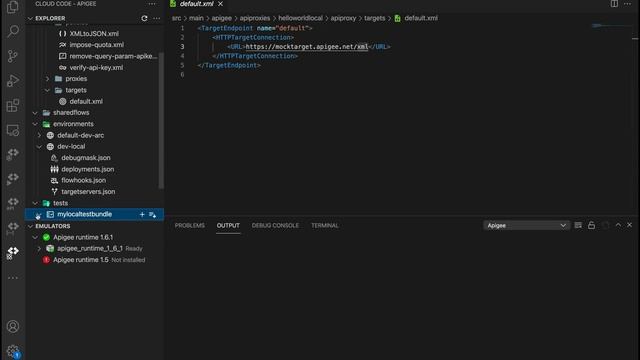The image size is (640, 360).
Task: Open the Manage settings gear
Action: pos(13,351)
